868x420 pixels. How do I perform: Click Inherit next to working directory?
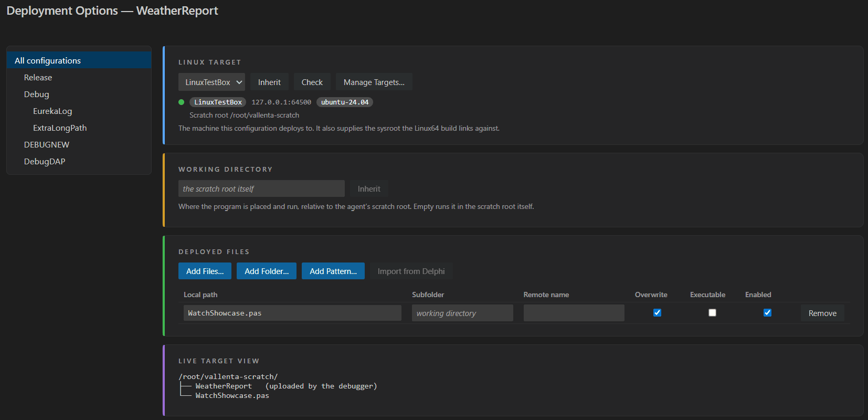click(x=369, y=188)
